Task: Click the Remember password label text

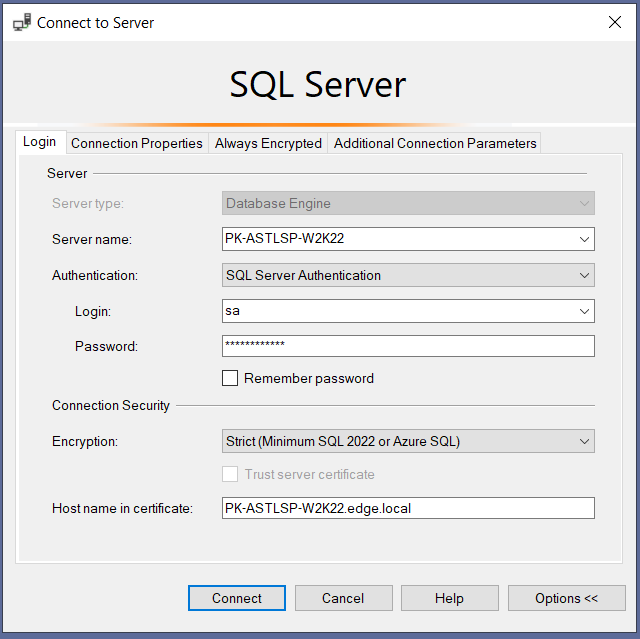Action: tap(309, 379)
